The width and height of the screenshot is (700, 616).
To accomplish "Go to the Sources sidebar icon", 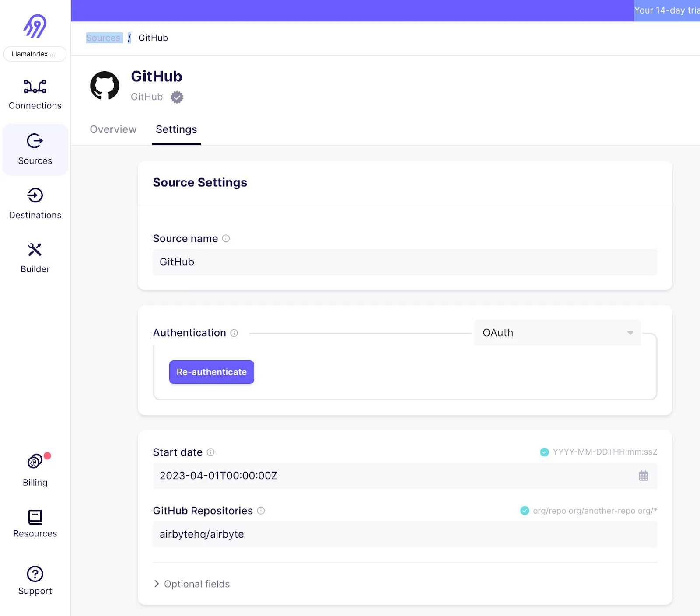I will point(35,141).
